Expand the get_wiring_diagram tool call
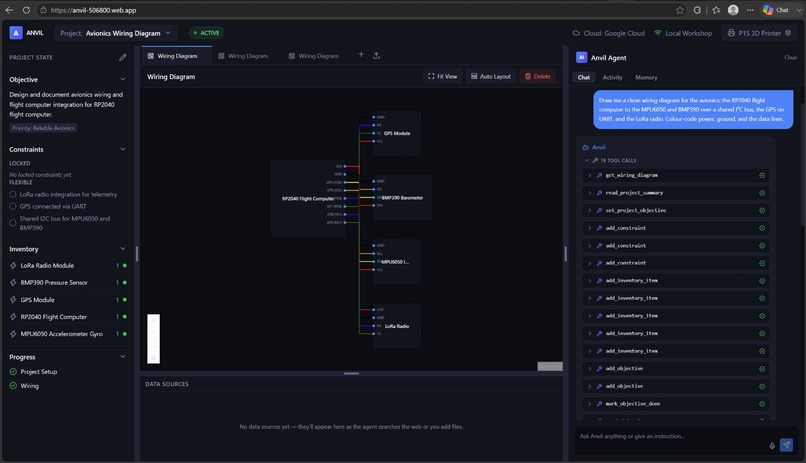 (590, 175)
